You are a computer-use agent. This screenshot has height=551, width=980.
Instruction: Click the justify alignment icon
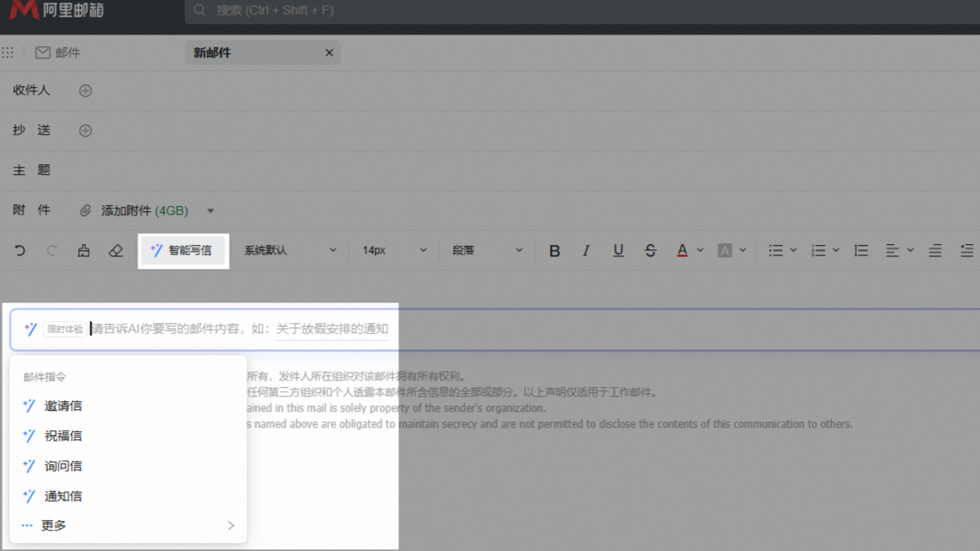935,250
